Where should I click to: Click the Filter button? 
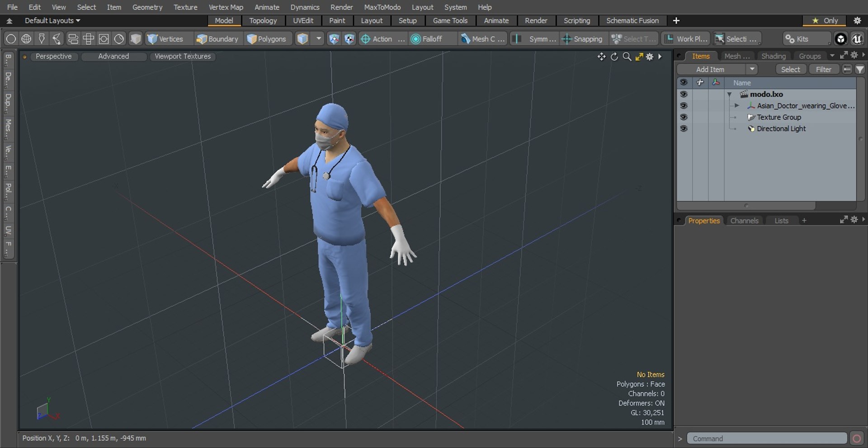[x=823, y=69]
